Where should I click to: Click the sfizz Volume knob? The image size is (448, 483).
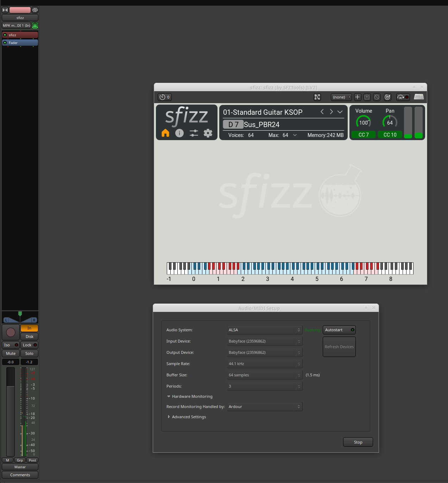(363, 122)
